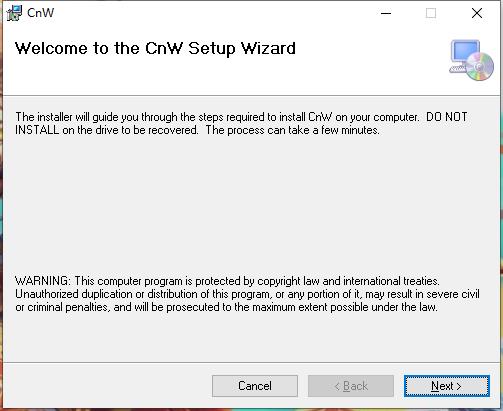This screenshot has height=411, width=503.
Task: Click the rainbow CD disc graphic
Action: point(479,67)
